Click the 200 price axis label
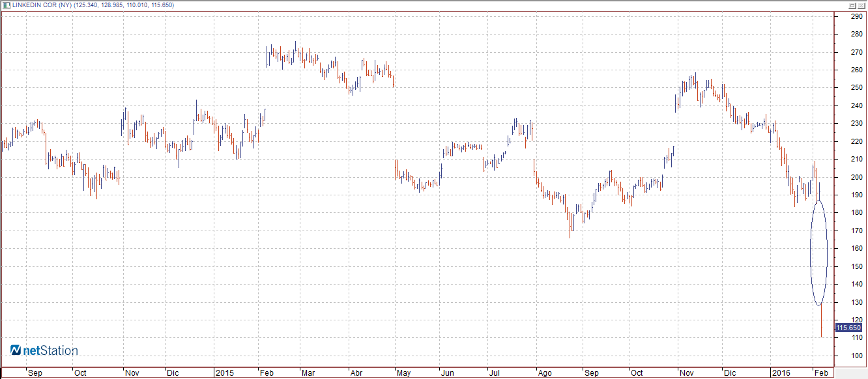The image size is (868, 379). (856, 177)
